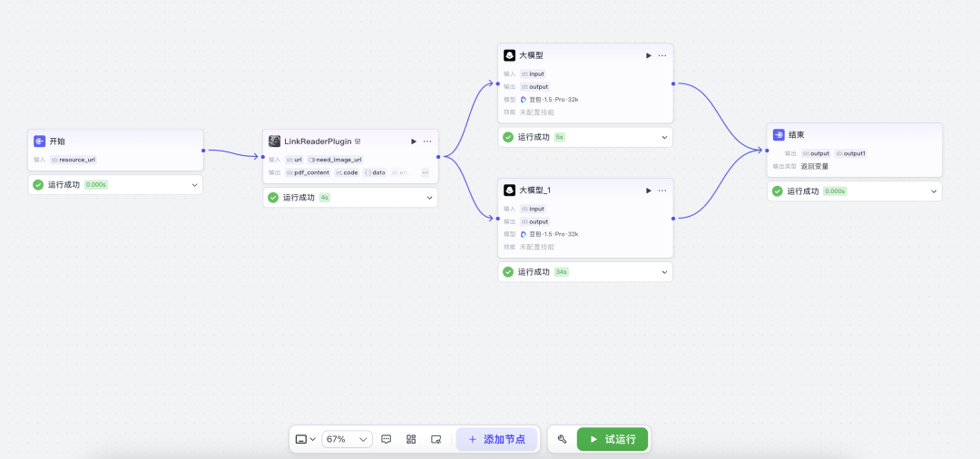The image size is (980, 459).
Task: Run the LinkReaderPlugin node with its play icon
Action: pyautogui.click(x=413, y=142)
